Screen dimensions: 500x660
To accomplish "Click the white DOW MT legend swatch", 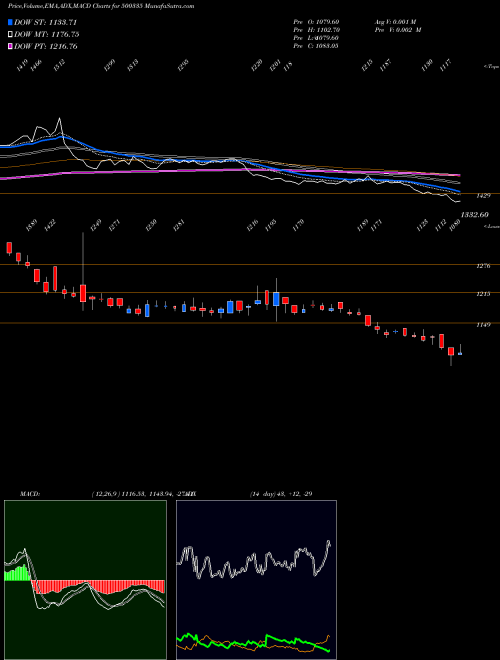I will point(11,35).
